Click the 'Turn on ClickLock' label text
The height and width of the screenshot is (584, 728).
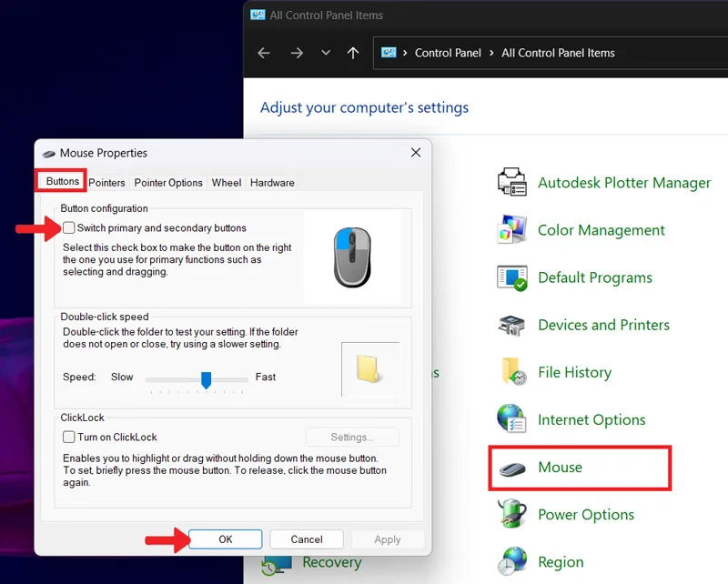pos(117,437)
